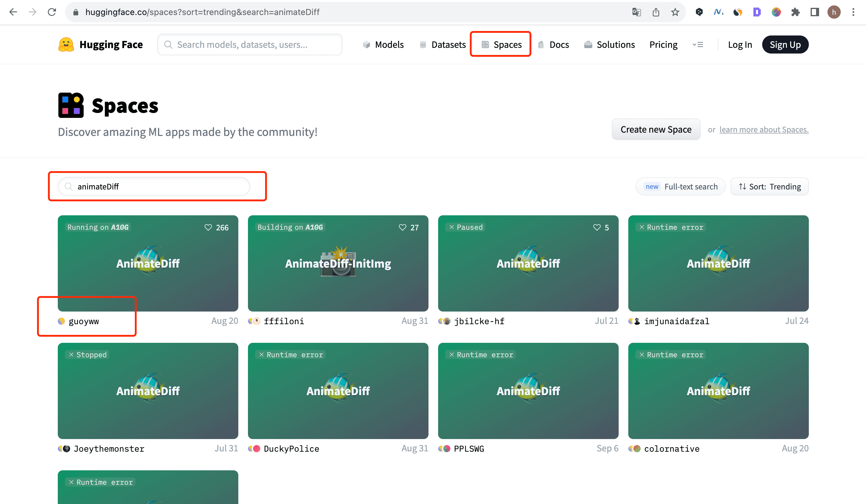Click the search magnifier icon in search bar
The height and width of the screenshot is (504, 866).
[x=68, y=187]
